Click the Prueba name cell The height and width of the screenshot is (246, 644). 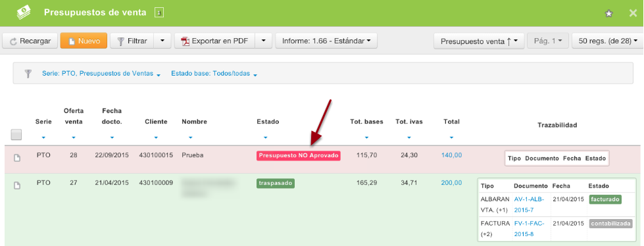click(193, 155)
